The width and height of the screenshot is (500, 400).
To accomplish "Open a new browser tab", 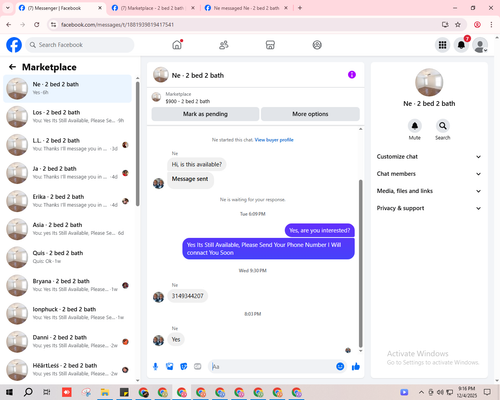I will [x=300, y=8].
